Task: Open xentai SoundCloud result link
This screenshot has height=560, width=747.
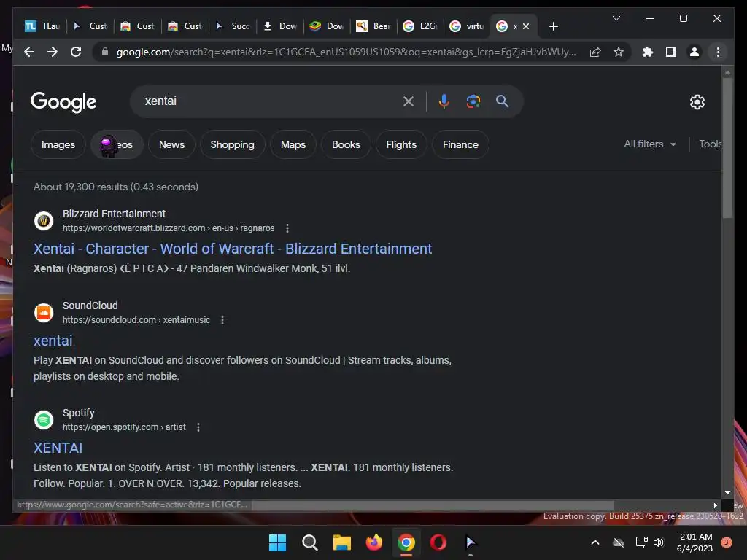Action: 53,341
